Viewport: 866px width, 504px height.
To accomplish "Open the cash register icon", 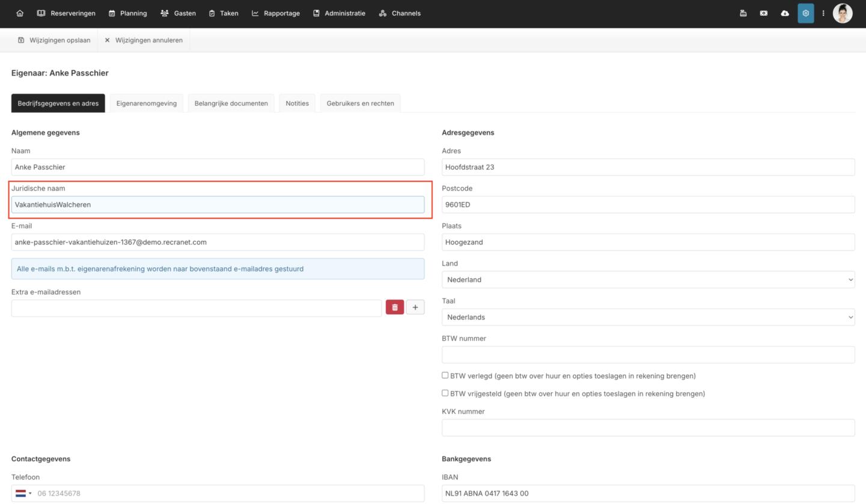I will (743, 13).
